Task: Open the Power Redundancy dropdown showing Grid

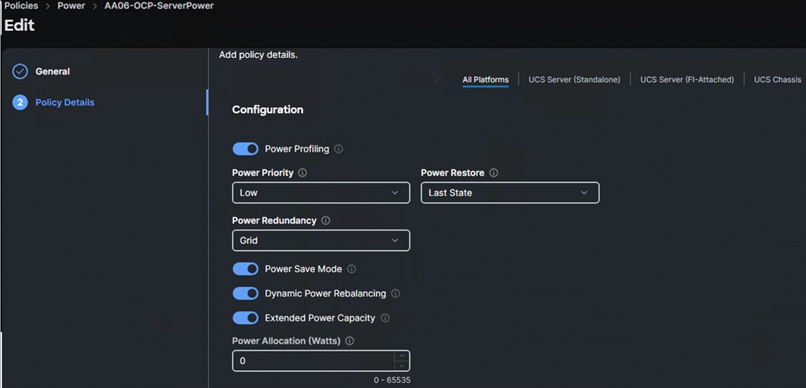Action: [321, 241]
